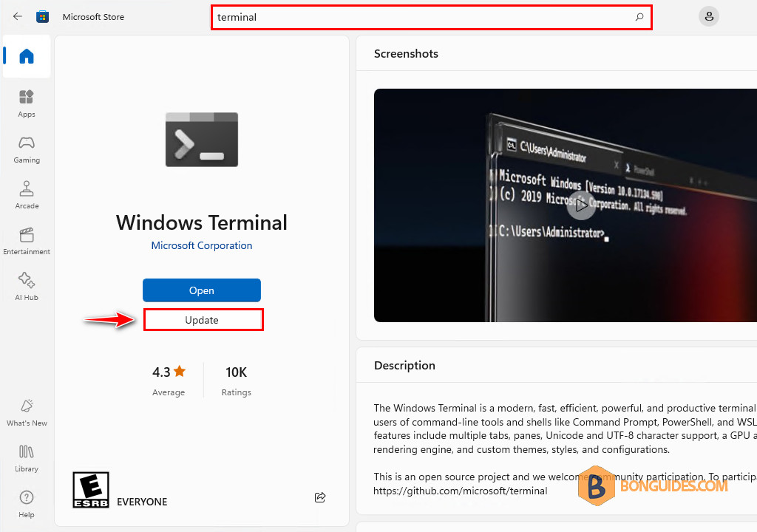The width and height of the screenshot is (757, 532).
Task: Click the search box containing 'terminal'
Action: (432, 18)
